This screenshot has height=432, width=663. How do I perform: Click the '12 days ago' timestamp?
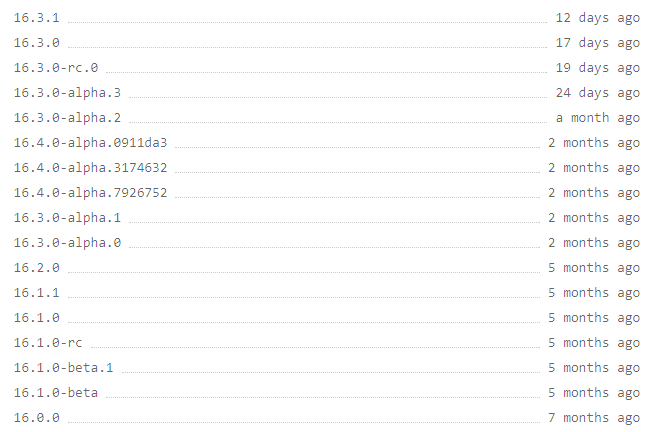(x=598, y=18)
